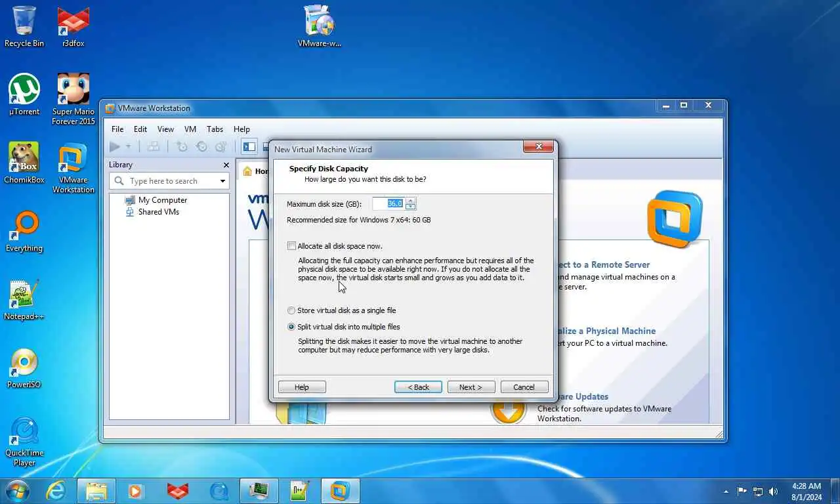Click the Manage Snapshots toolbar icon
840x504 pixels.
(221, 147)
